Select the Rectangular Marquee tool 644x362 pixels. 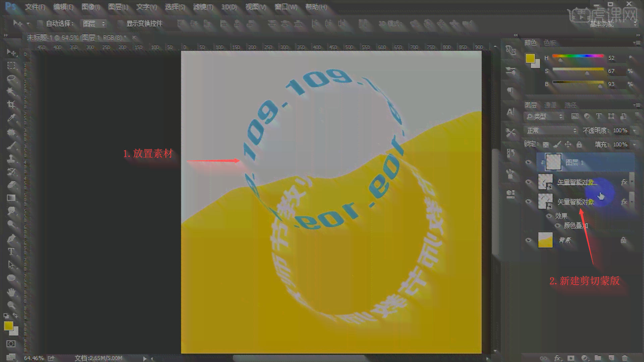(x=11, y=65)
